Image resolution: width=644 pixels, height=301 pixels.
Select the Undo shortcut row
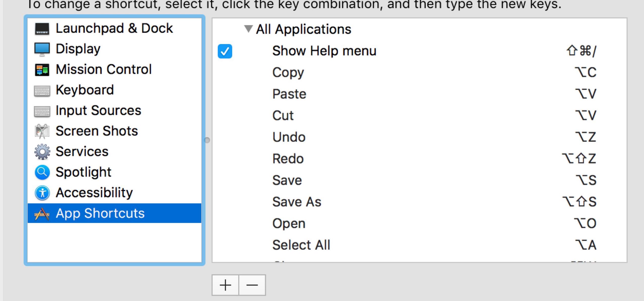tap(289, 137)
